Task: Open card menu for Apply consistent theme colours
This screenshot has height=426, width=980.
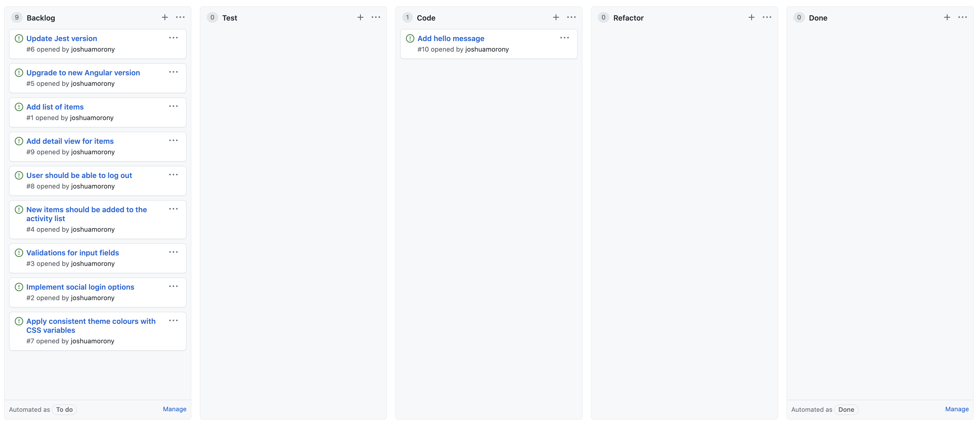Action: click(x=173, y=321)
